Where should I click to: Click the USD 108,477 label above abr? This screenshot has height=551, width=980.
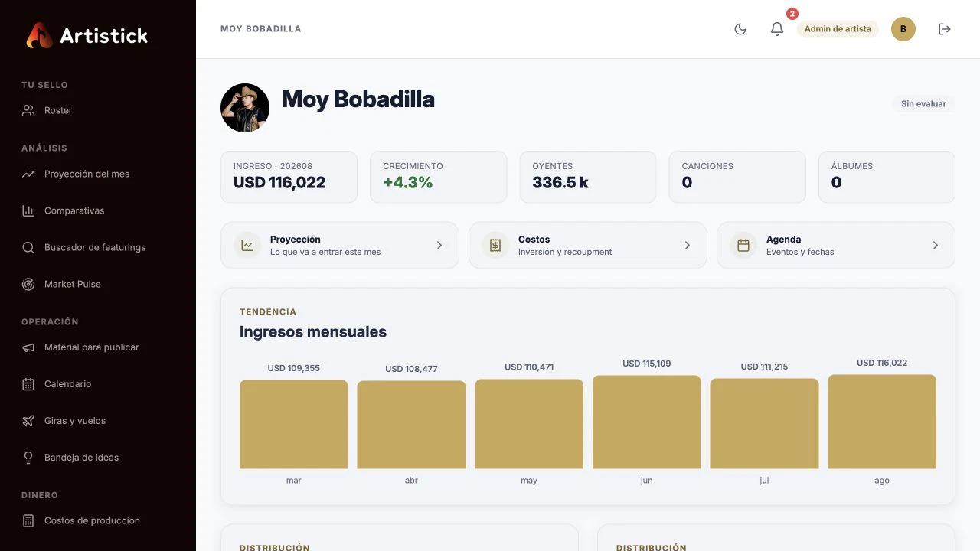pos(411,369)
